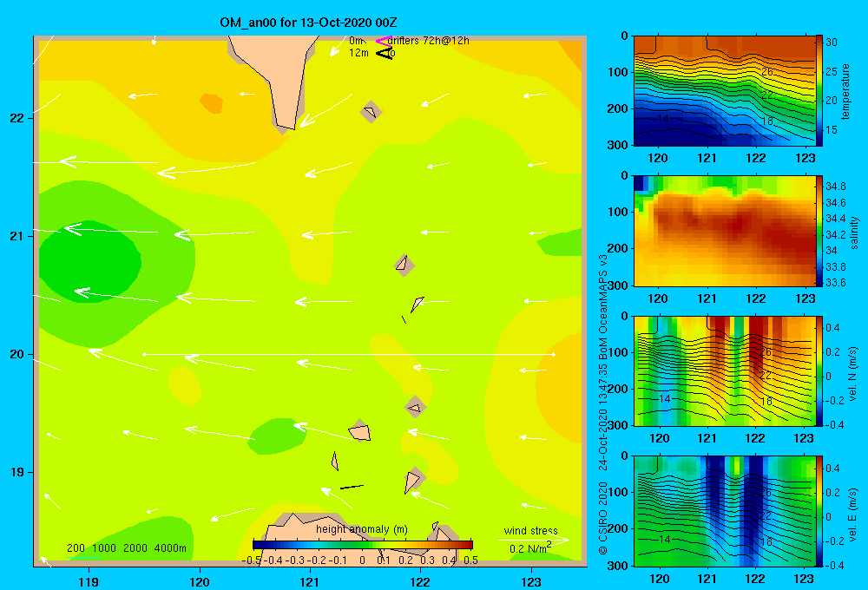
Task: Click the magenta 0m drifter arrow symbol
Action: [x=383, y=41]
